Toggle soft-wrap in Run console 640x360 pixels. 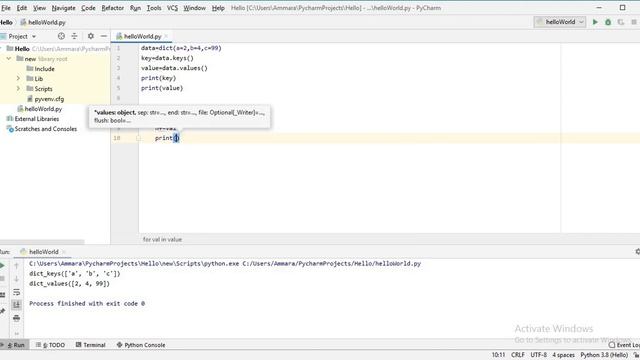16,292
